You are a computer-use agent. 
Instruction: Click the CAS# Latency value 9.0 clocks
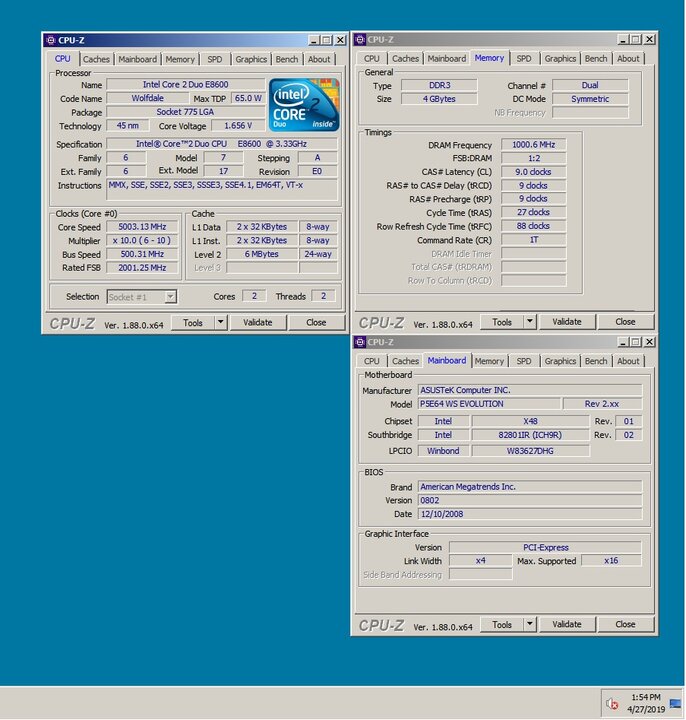pyautogui.click(x=534, y=172)
